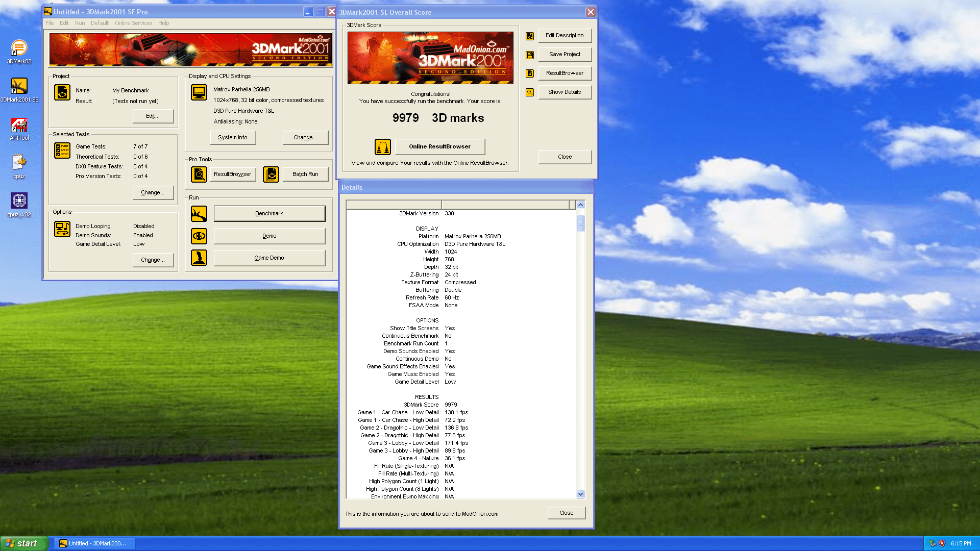The height and width of the screenshot is (551, 980).
Task: Click the Options demo settings icon
Action: [x=62, y=229]
